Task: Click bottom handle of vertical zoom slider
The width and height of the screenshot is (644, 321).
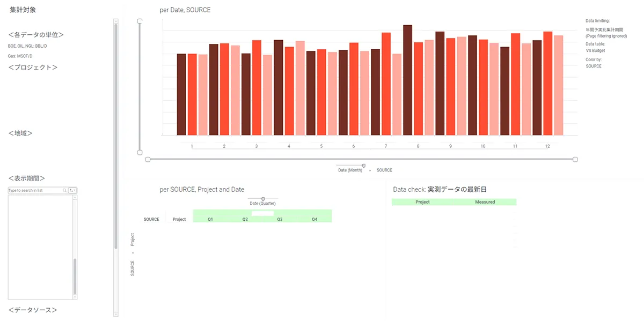Action: coord(140,153)
